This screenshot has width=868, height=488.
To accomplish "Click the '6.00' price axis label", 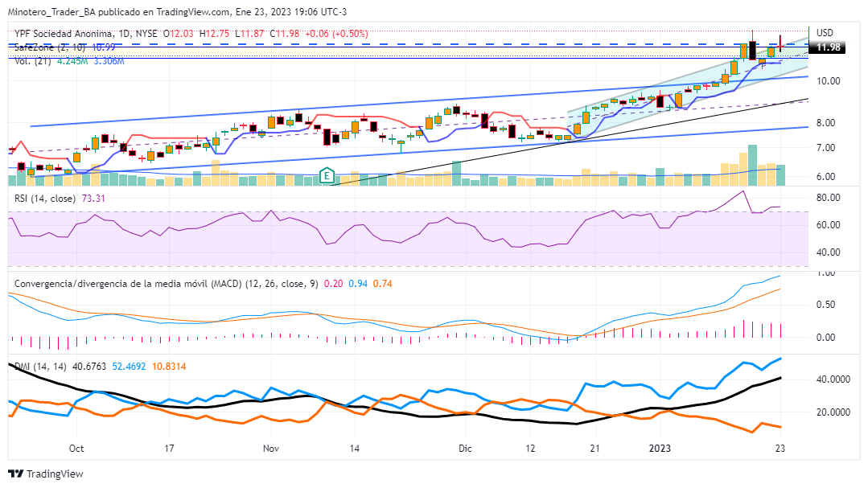I will tap(826, 177).
